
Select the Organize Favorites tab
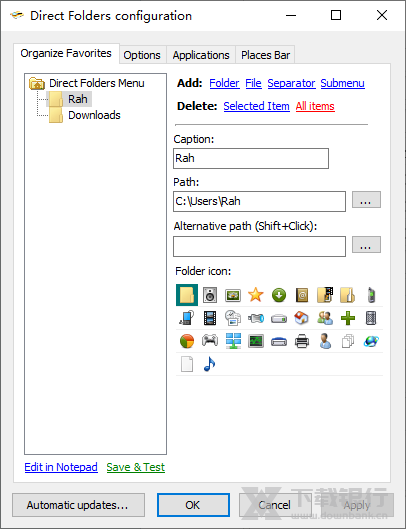coord(66,53)
